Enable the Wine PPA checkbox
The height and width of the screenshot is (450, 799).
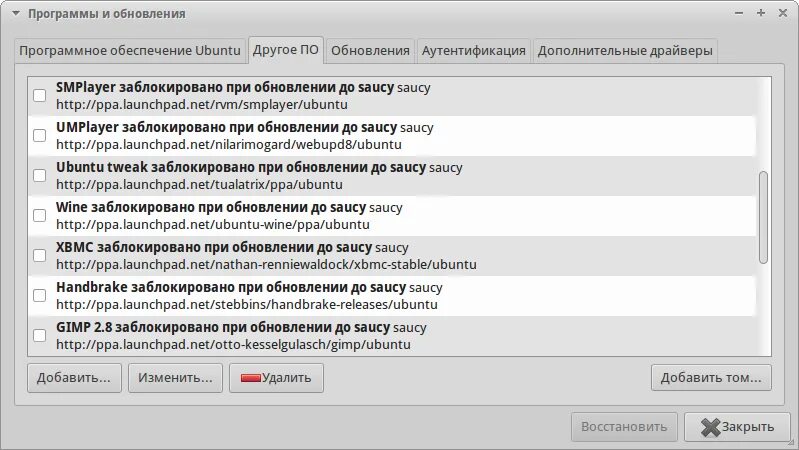[x=40, y=215]
